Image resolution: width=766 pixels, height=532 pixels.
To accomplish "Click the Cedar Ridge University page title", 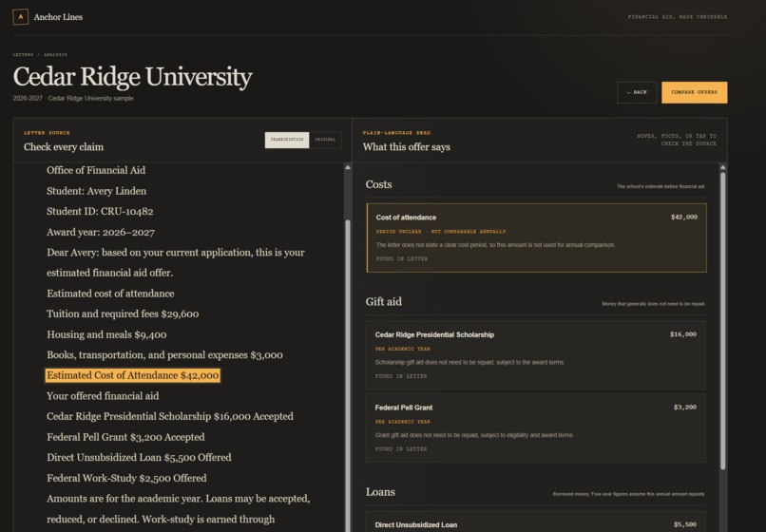I will point(132,77).
